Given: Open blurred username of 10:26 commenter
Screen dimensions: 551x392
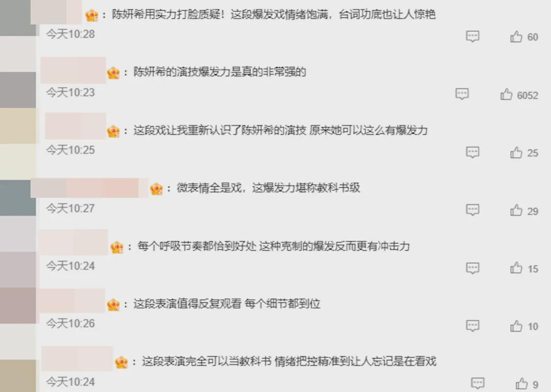Looking at the screenshot, I should point(72,301).
